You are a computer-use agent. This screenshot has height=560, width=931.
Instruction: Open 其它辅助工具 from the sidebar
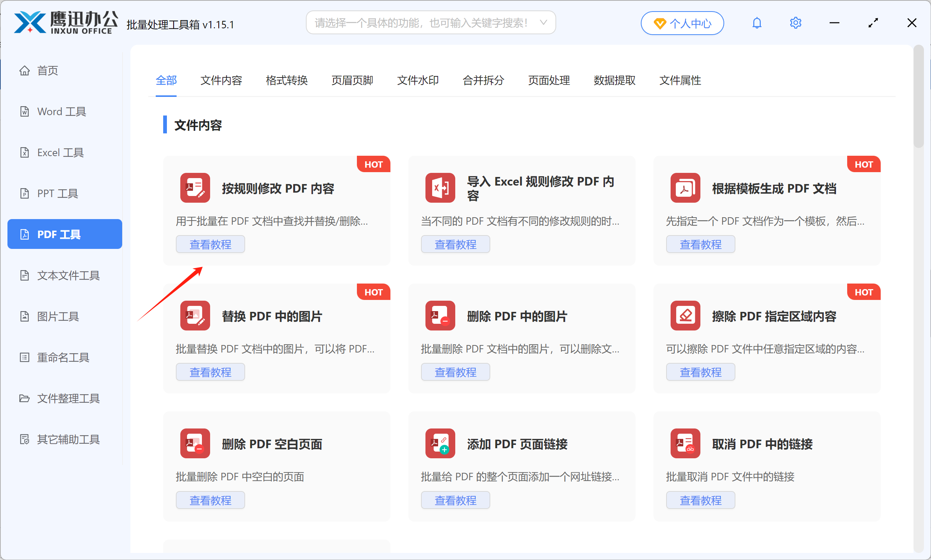coord(65,439)
